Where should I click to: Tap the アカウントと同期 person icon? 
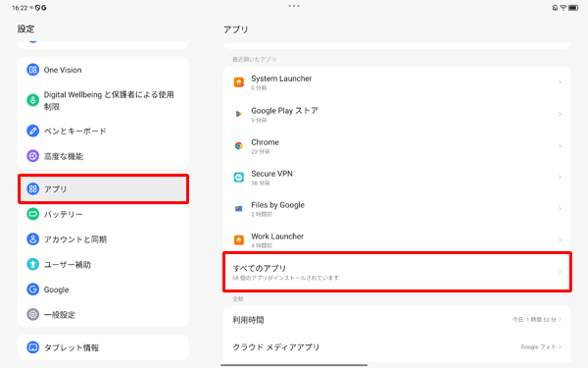click(x=32, y=239)
